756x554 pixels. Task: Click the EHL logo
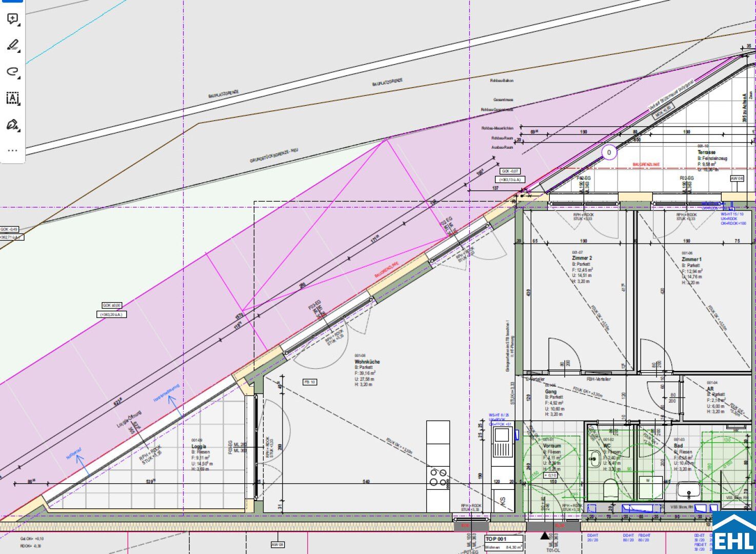coord(734,533)
